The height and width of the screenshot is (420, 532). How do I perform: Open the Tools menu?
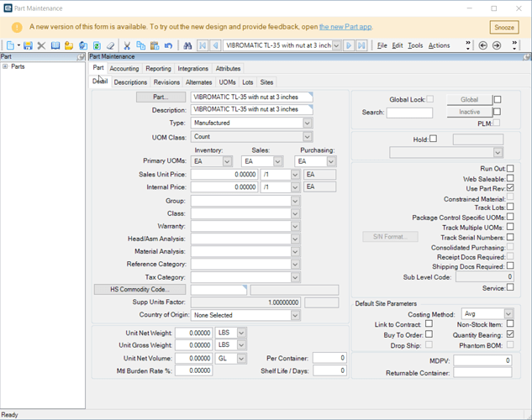click(415, 45)
